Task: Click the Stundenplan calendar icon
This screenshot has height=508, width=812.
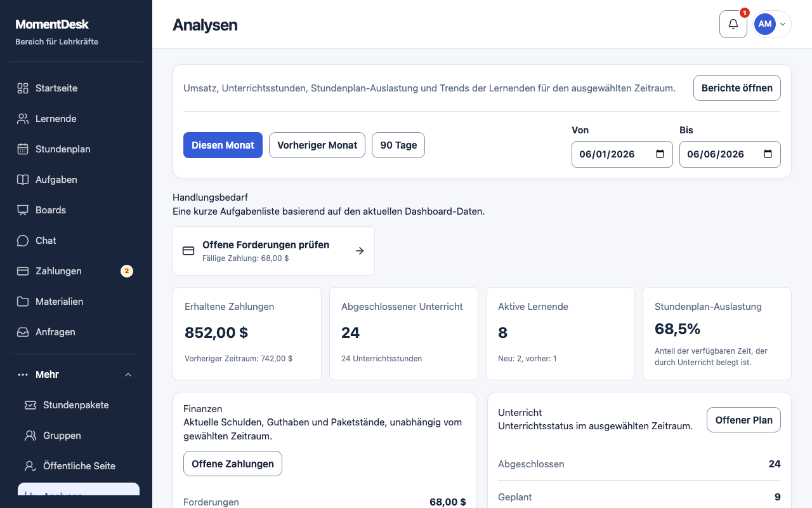Action: 23,149
